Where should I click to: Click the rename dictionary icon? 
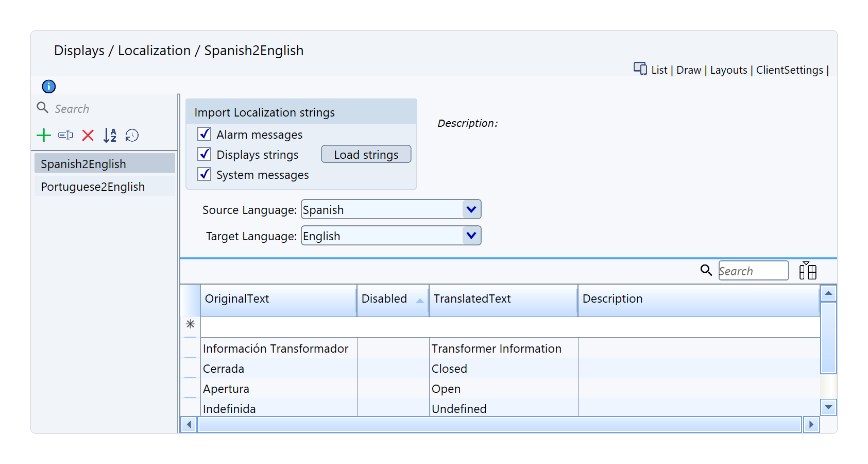coord(66,136)
